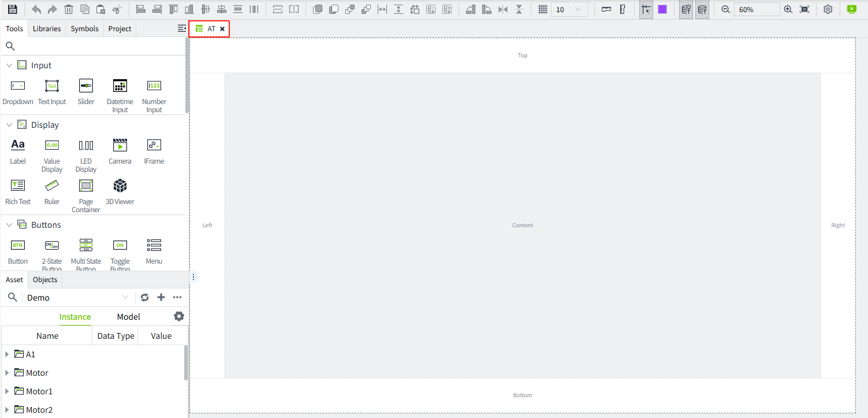Close the AT page tab
The image size is (868, 418).
222,29
